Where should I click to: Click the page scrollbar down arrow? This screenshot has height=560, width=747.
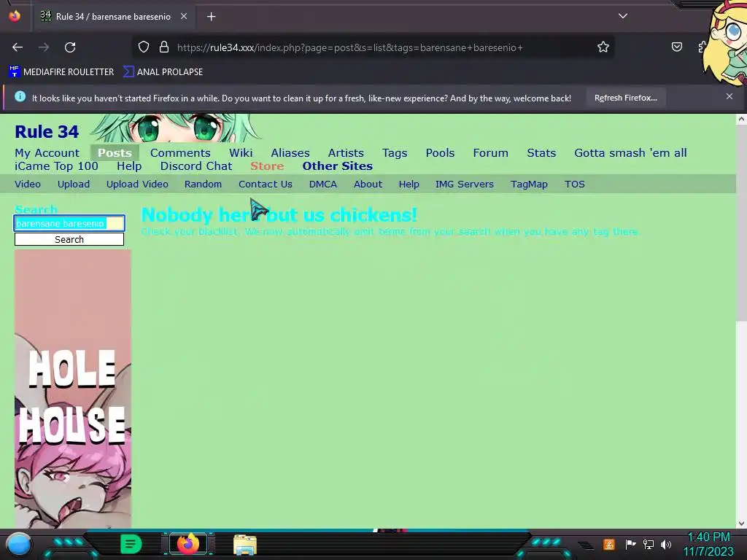pyautogui.click(x=741, y=523)
